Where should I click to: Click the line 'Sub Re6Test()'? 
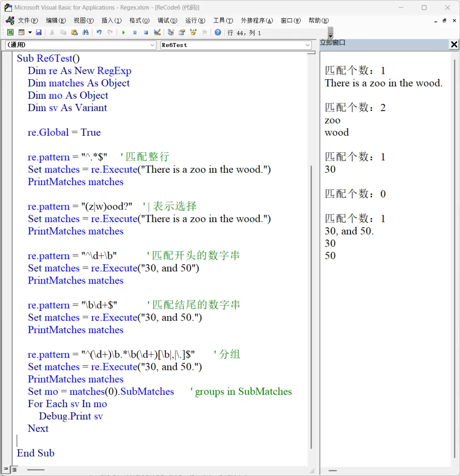click(x=48, y=58)
